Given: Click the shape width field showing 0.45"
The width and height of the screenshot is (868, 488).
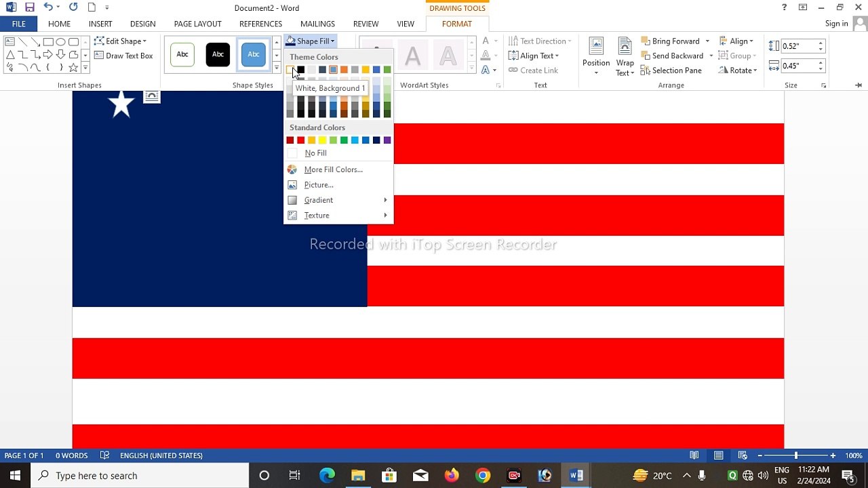Looking at the screenshot, I should pyautogui.click(x=798, y=66).
